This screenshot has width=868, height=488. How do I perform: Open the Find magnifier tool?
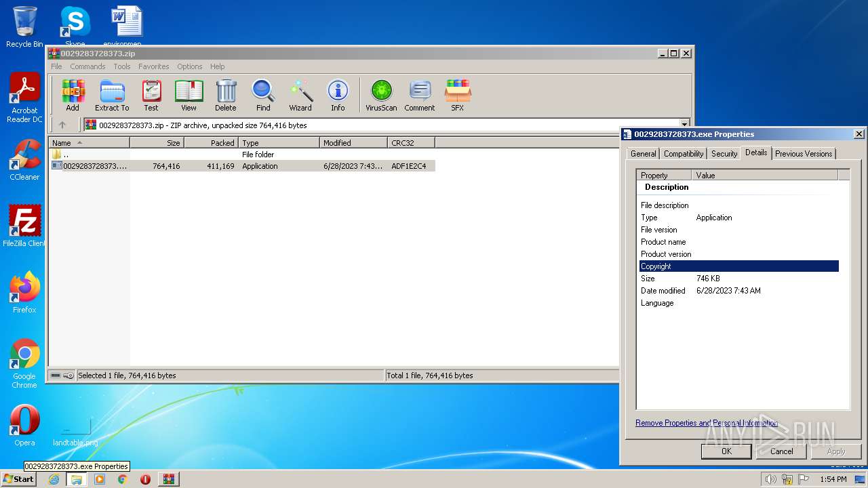[263, 95]
